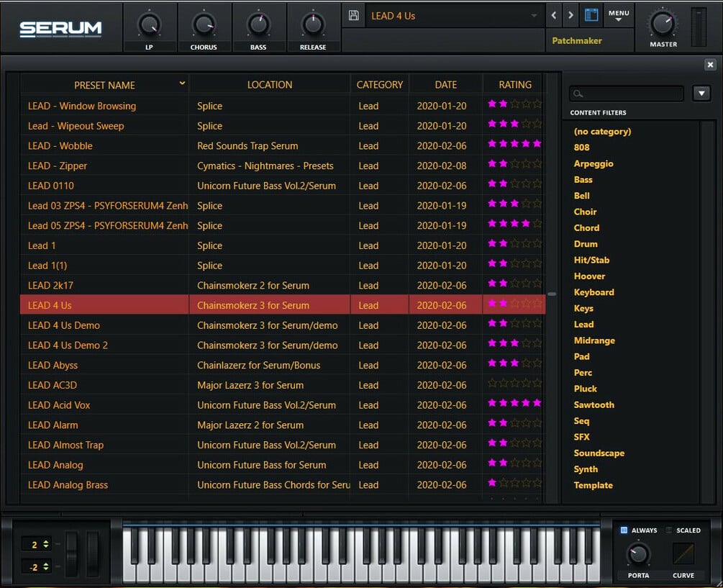Filter by (no category)
723x588 pixels.
pos(602,132)
